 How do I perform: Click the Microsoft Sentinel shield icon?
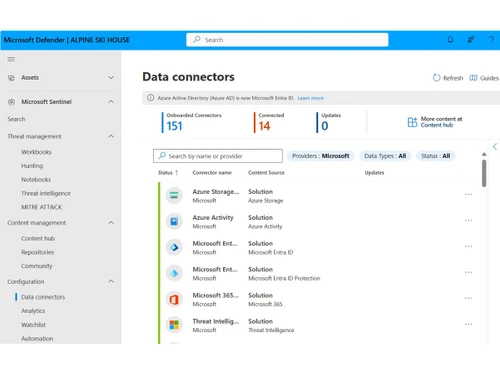pyautogui.click(x=11, y=102)
